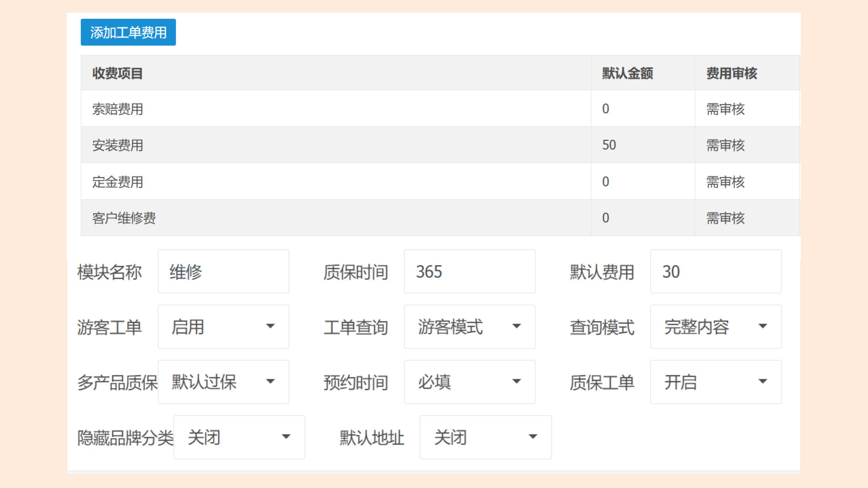Click the 定金费用 row entry

point(118,182)
